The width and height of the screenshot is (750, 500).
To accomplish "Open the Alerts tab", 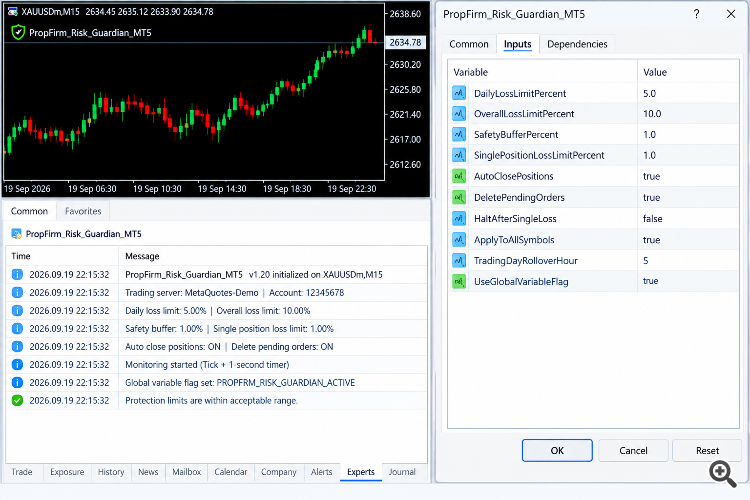I will (321, 472).
